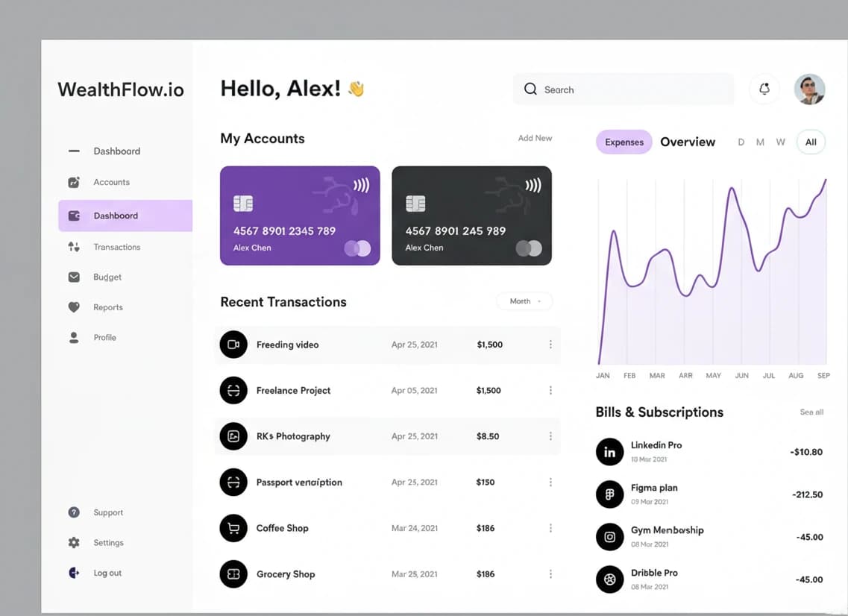The height and width of the screenshot is (616, 848).
Task: Click the Coffee Shop cart icon
Action: [233, 528]
